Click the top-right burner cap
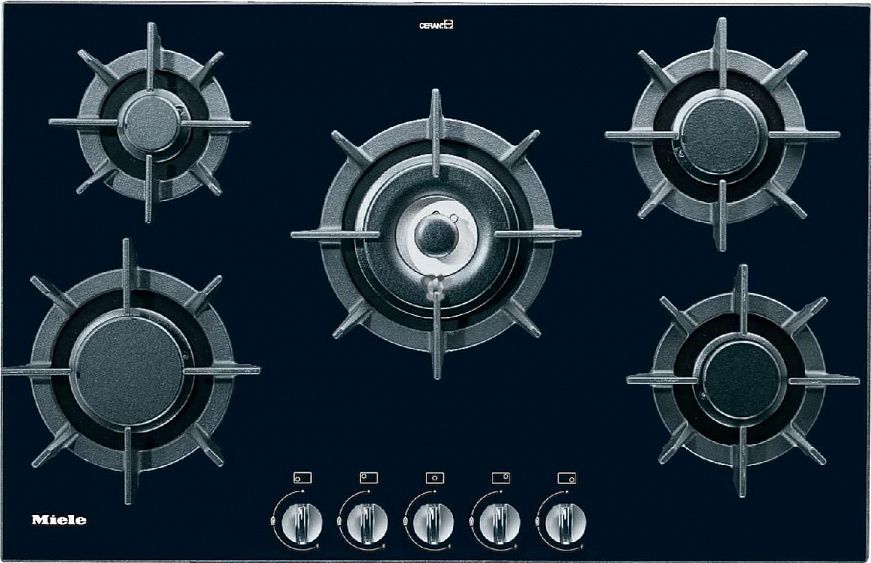 point(718,135)
